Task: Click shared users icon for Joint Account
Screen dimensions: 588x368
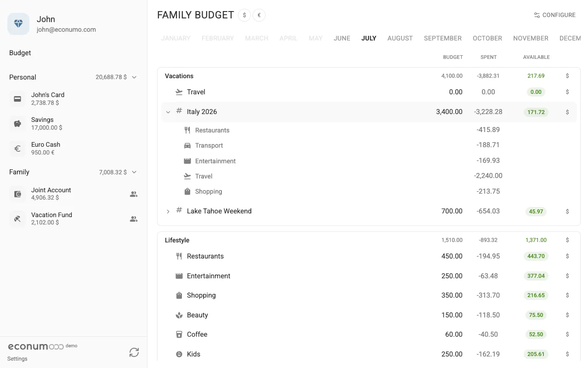Action: [x=134, y=194]
